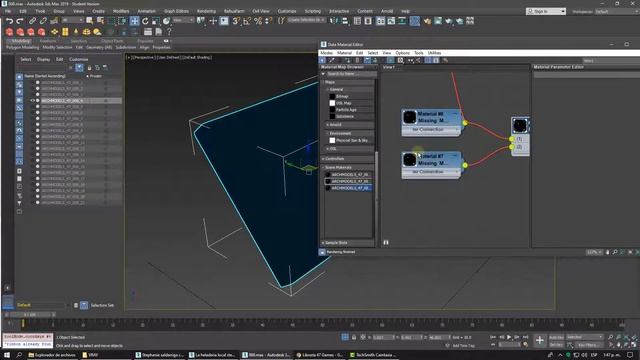
Task: Open the TechSmith Camtasia taskbar item
Action: point(373,355)
